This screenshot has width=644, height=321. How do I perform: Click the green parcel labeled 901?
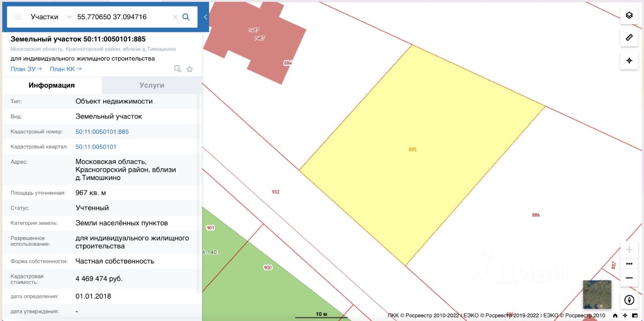coord(210,228)
